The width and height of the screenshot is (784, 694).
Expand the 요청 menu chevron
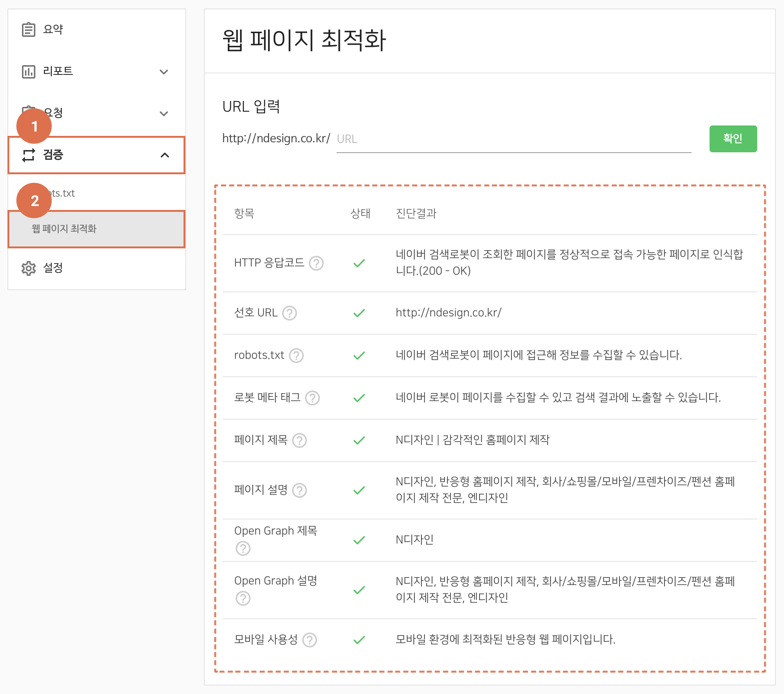pos(164,114)
